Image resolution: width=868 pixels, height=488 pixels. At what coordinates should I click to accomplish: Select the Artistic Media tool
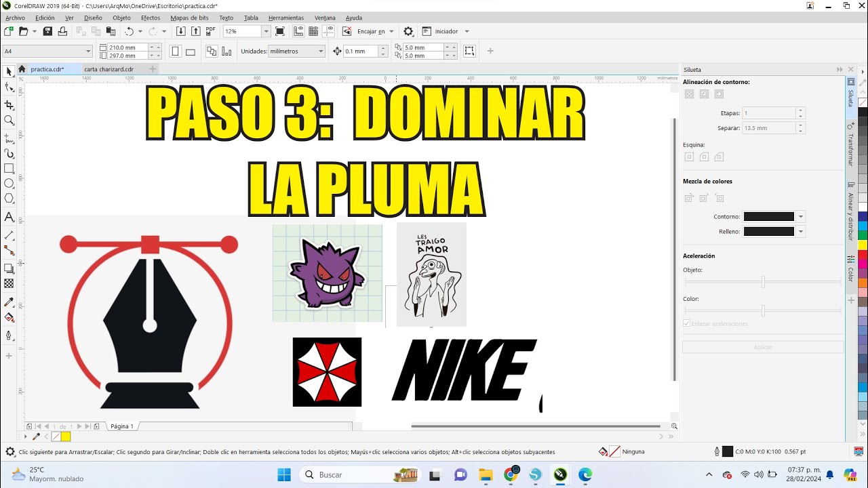click(9, 153)
